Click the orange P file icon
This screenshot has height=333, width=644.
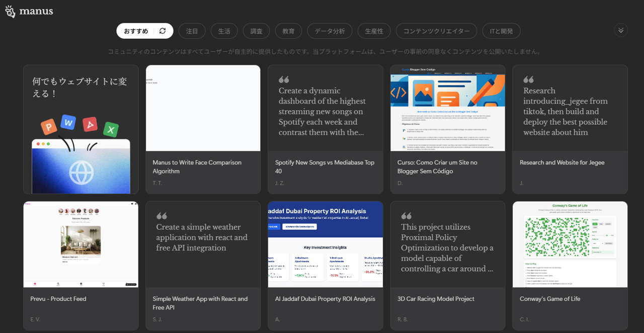(49, 126)
